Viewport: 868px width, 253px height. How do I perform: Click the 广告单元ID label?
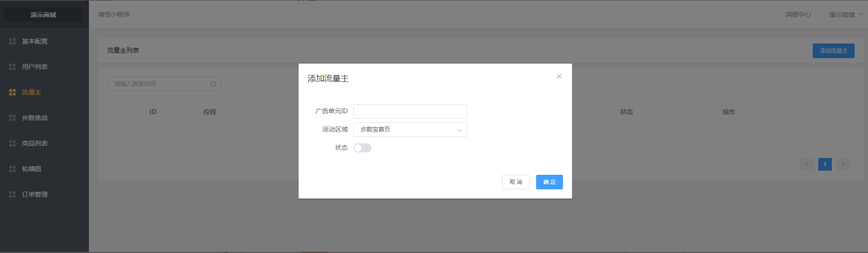[331, 111]
